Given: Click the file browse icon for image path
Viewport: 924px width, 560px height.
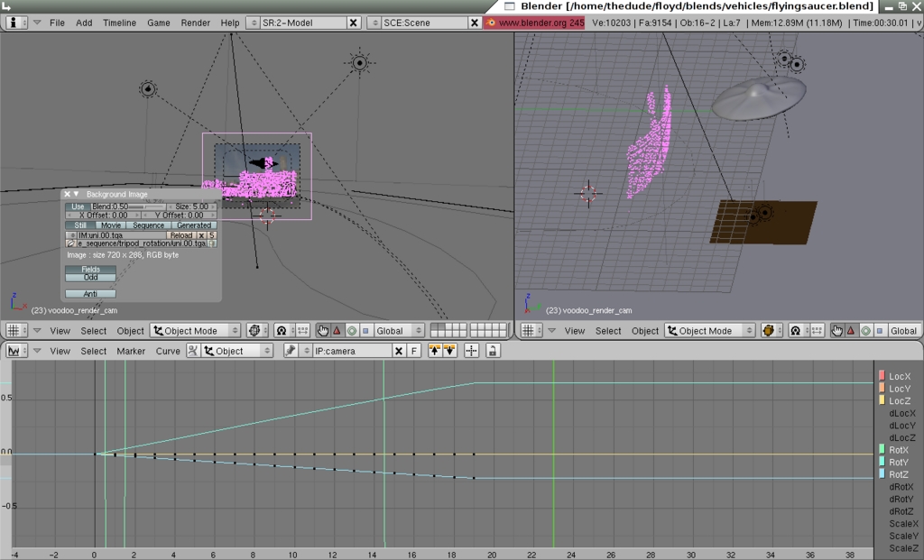Looking at the screenshot, I should coord(70,243).
